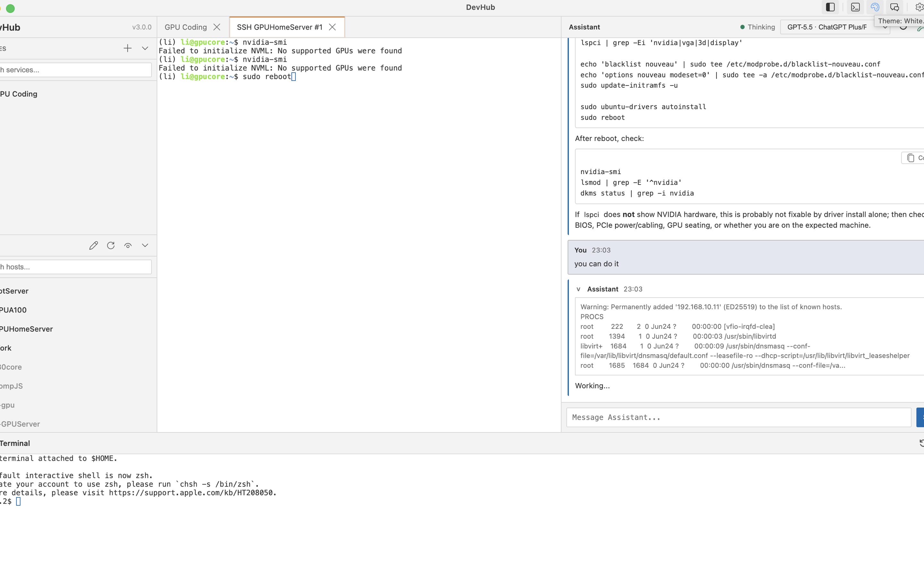Click the Thinking status indicator
Viewport: 924px width, 578px height.
(x=757, y=27)
